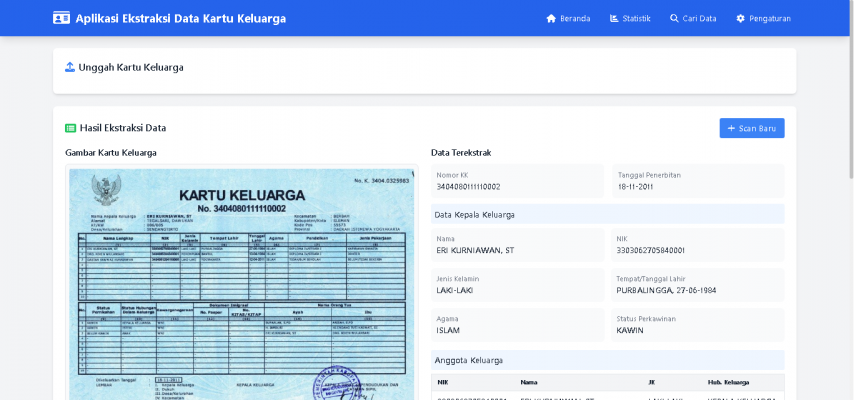This screenshot has height=400, width=854.
Task: Click the Pengaturan gear icon
Action: click(x=740, y=19)
